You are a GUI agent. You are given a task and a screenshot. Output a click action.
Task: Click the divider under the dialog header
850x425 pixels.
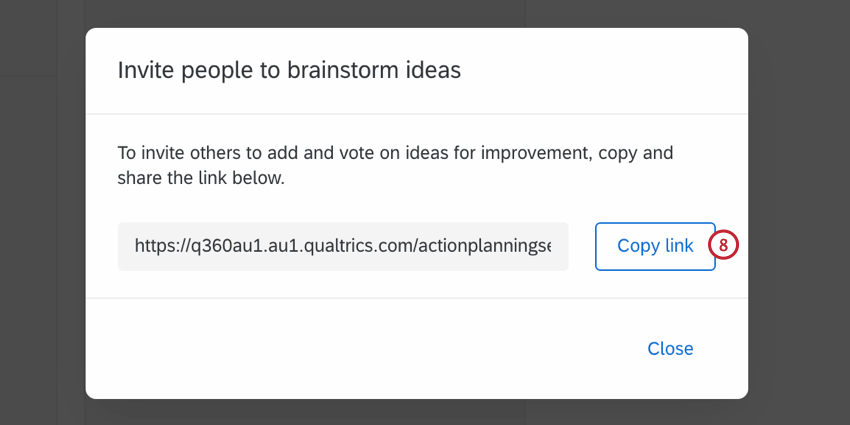pyautogui.click(x=416, y=114)
